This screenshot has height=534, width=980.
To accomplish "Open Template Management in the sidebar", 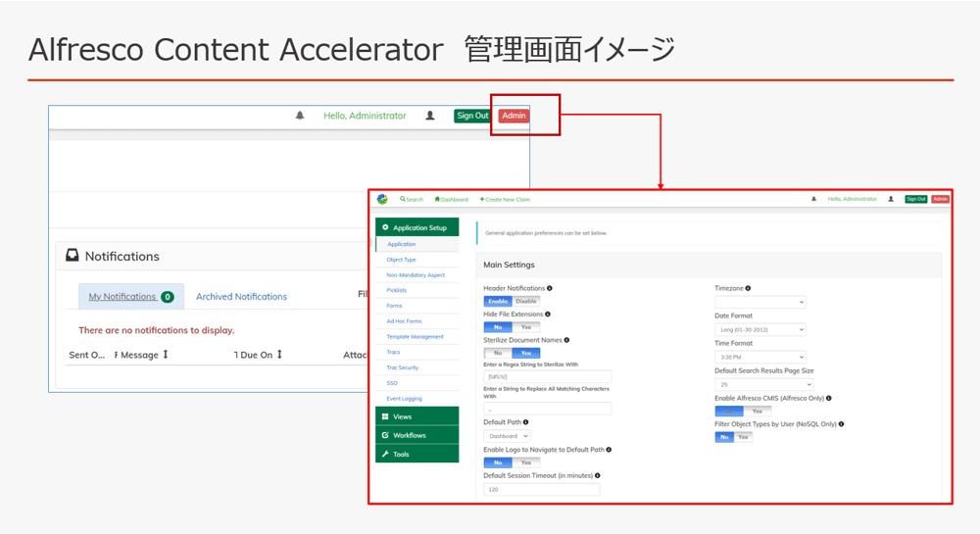I will [x=415, y=337].
